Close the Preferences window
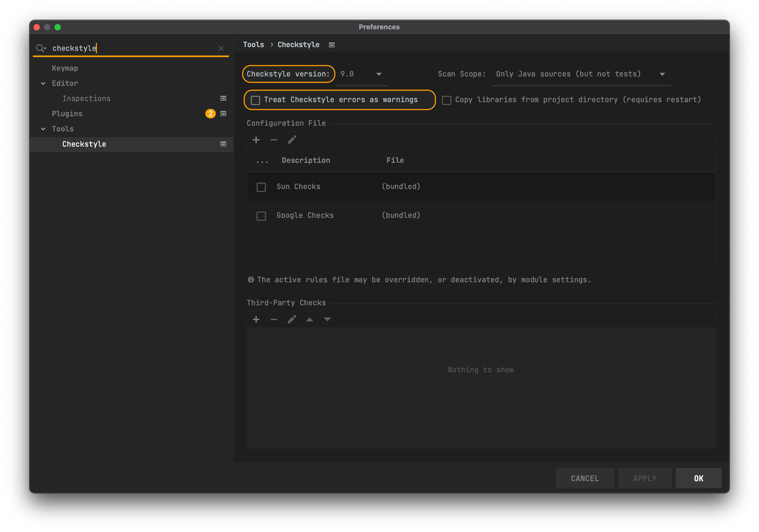Image resolution: width=759 pixels, height=532 pixels. [37, 27]
